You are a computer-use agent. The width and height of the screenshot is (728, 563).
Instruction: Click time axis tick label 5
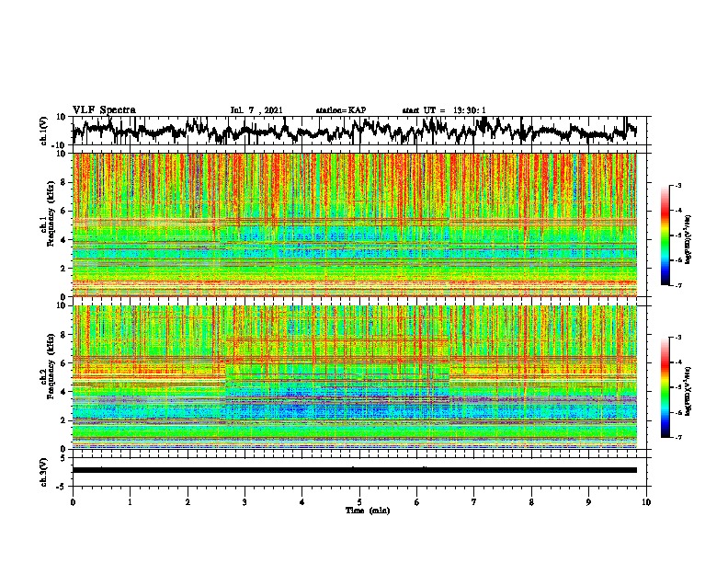[359, 502]
